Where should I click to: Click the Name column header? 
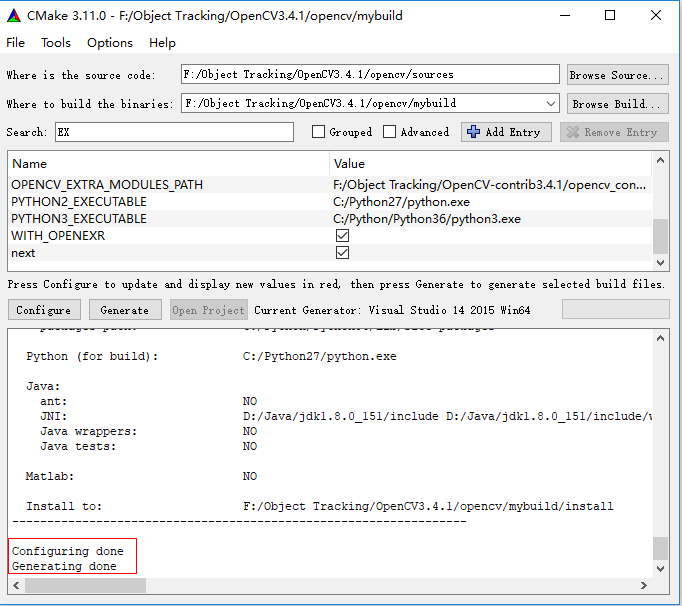pyautogui.click(x=29, y=164)
